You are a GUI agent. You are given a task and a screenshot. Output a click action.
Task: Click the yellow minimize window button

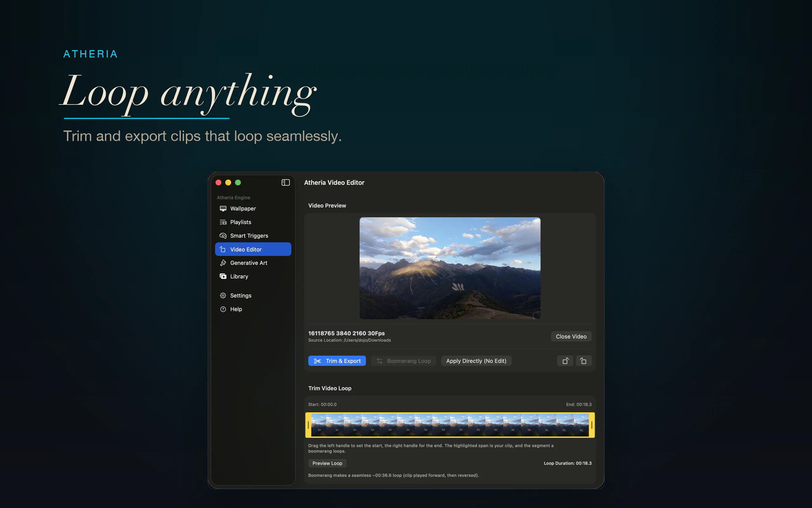point(228,183)
